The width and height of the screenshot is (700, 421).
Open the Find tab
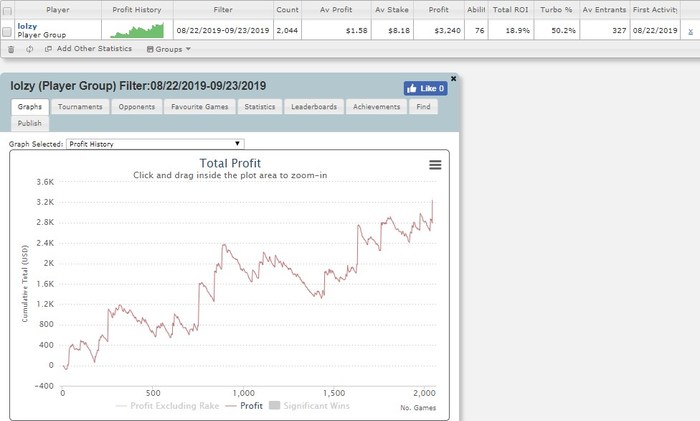pyautogui.click(x=423, y=107)
